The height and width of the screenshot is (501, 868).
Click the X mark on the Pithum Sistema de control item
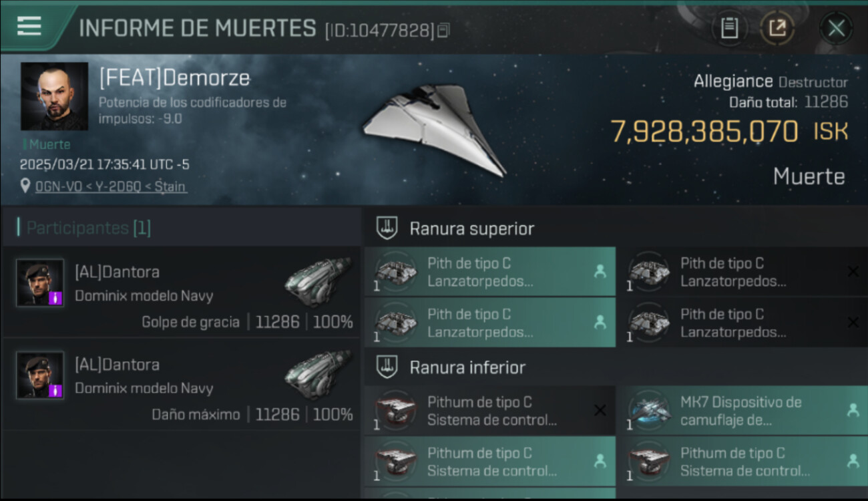pyautogui.click(x=600, y=410)
